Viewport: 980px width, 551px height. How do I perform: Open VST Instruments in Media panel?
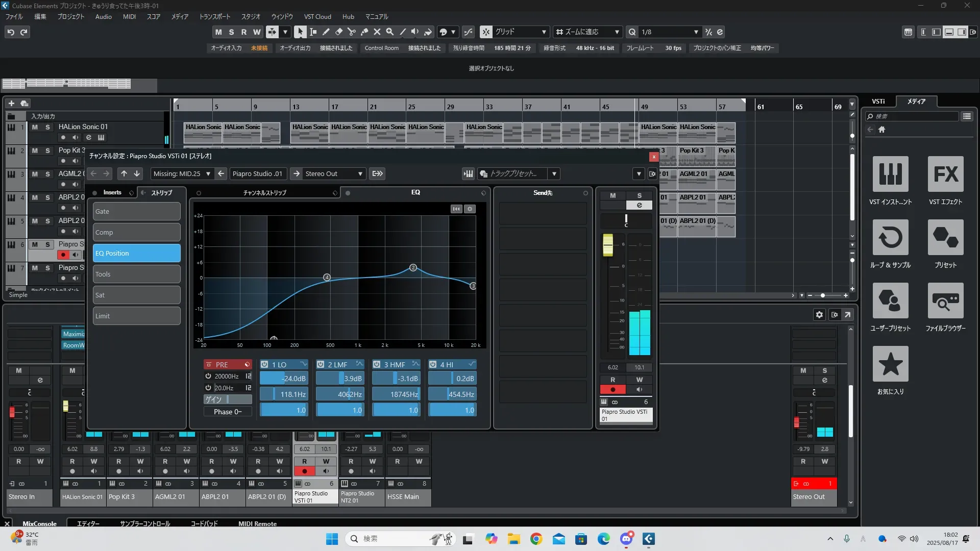pyautogui.click(x=890, y=174)
